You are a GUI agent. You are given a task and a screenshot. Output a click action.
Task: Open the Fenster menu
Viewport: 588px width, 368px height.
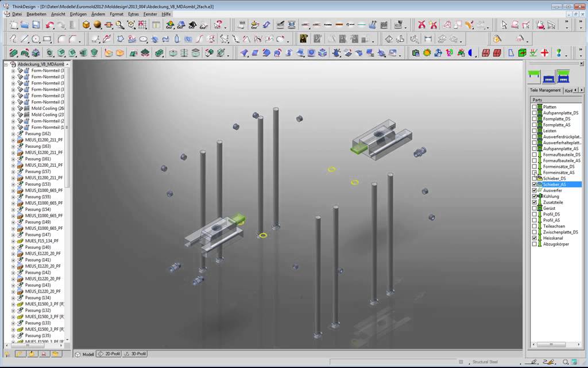[x=150, y=14]
